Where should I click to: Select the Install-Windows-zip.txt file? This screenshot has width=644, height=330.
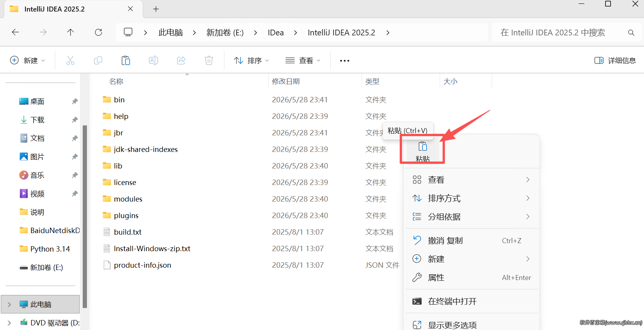click(x=152, y=248)
